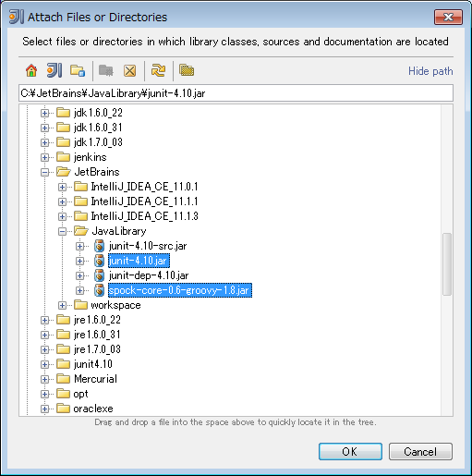Click the file tree vertical scrollbar thumb
The height and width of the screenshot is (476, 472).
[447, 264]
